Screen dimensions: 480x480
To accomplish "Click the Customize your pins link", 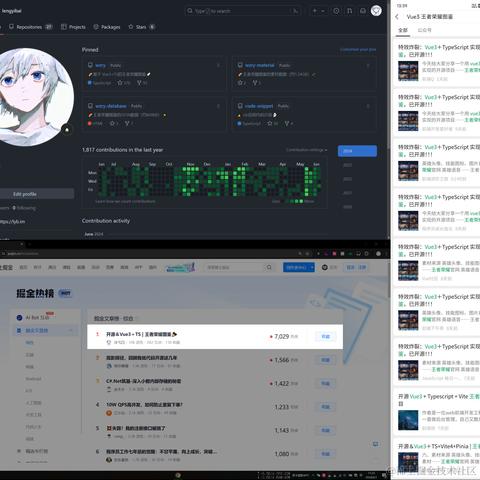I will pyautogui.click(x=358, y=50).
